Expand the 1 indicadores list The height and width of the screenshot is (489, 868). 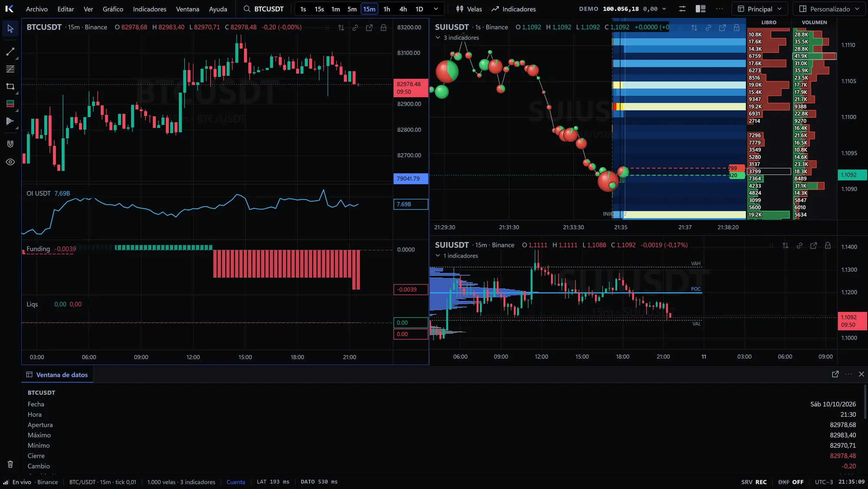[x=457, y=256]
